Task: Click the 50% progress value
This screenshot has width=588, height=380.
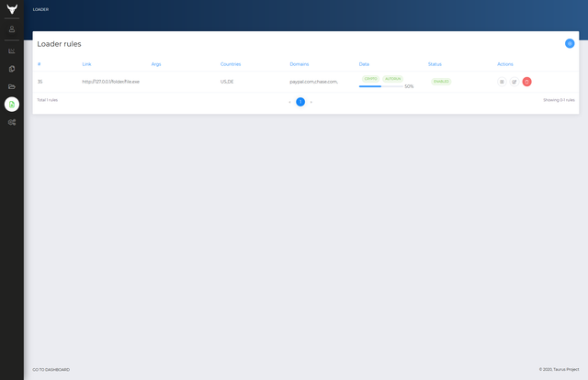Action: click(409, 86)
